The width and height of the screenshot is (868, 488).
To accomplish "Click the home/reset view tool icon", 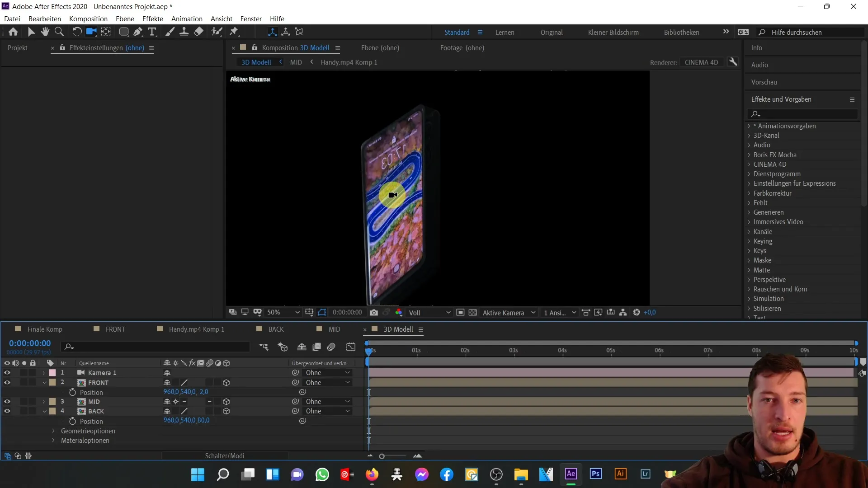I will click(x=13, y=32).
